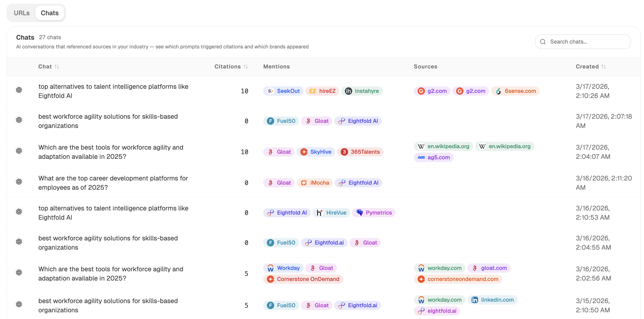Click the Mentions column header

tap(276, 67)
